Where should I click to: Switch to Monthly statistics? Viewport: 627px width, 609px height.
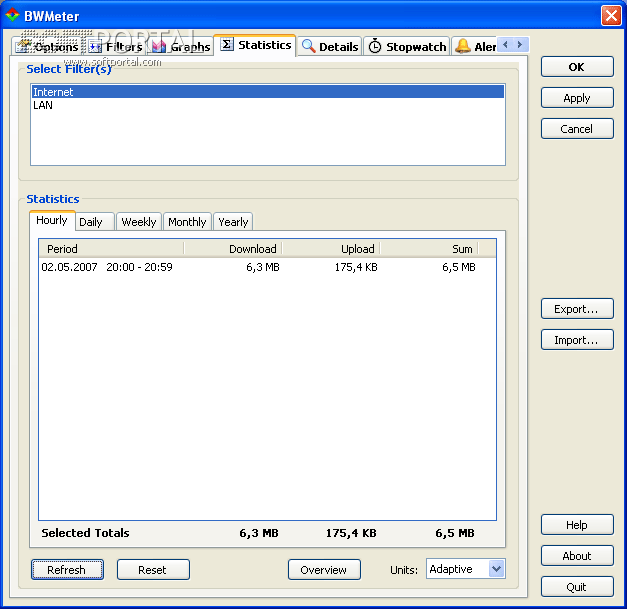[x=187, y=222]
